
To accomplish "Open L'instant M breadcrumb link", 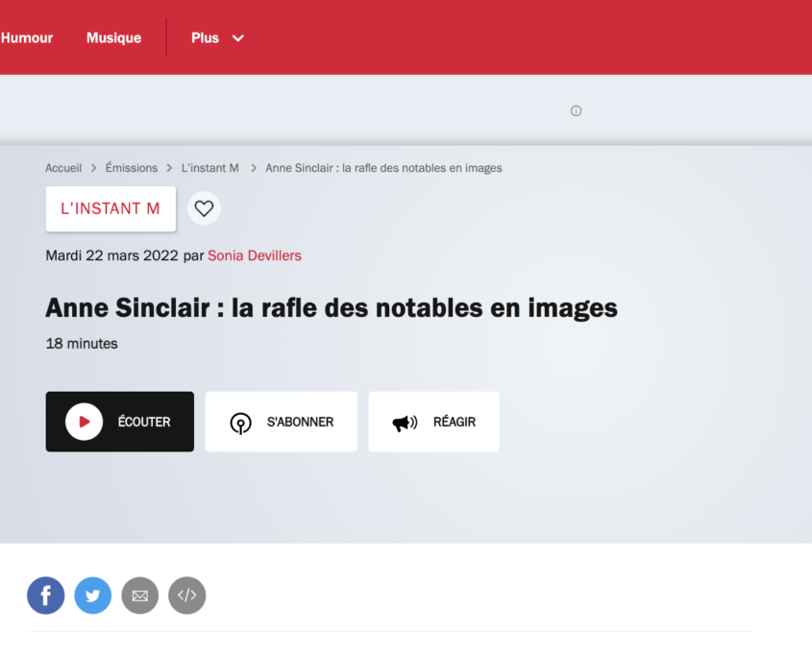I will pos(209,168).
